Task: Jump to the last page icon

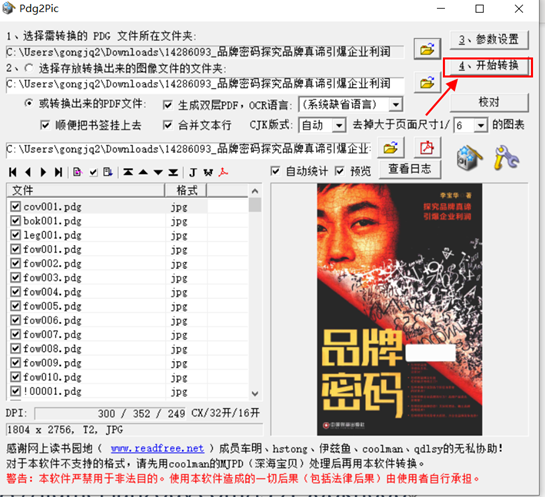Action: point(58,172)
